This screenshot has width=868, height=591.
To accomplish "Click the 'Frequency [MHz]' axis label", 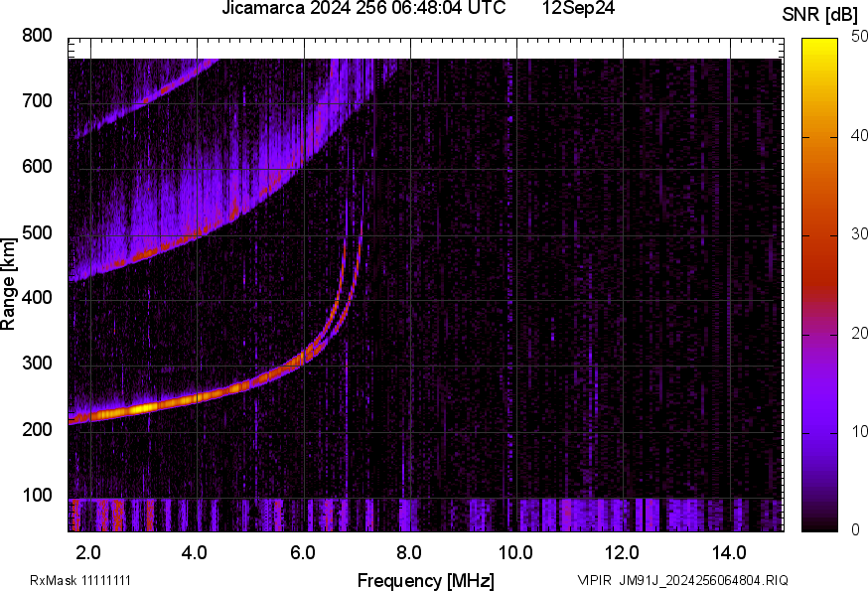I will (426, 580).
